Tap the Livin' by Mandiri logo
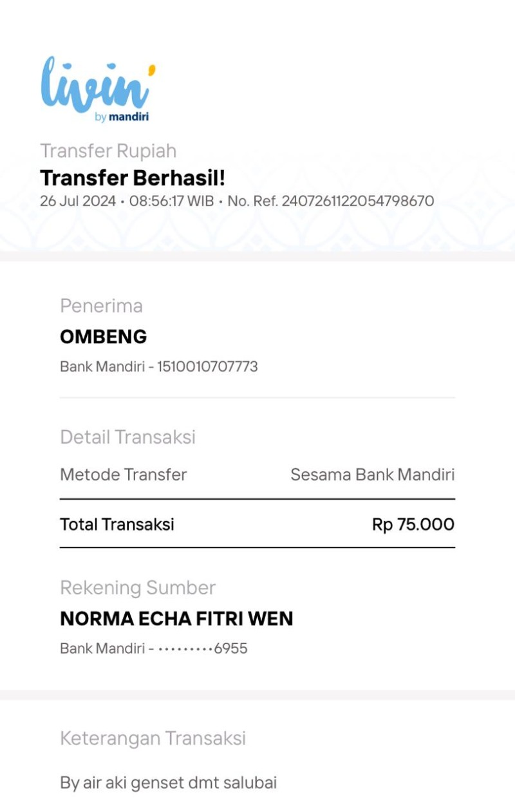 98,89
